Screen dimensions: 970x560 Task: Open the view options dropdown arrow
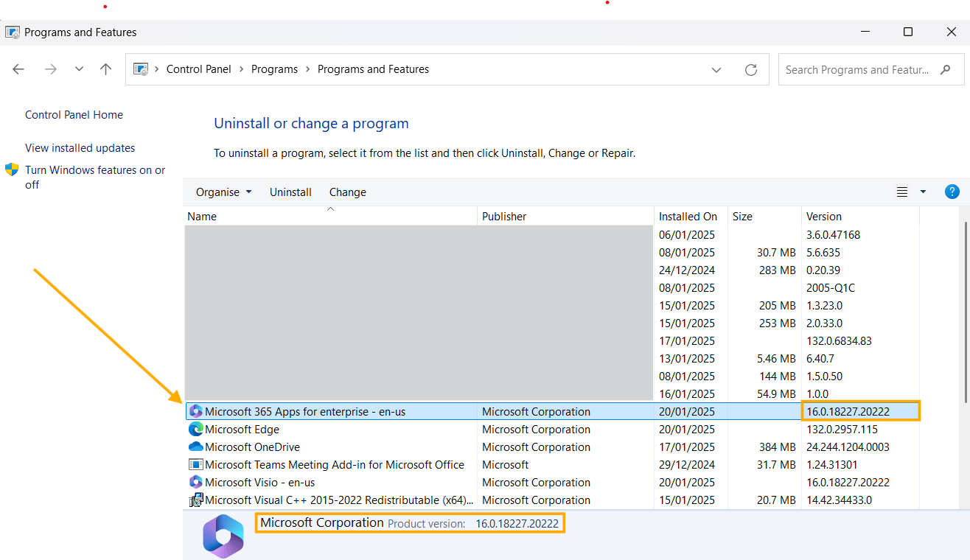click(923, 192)
